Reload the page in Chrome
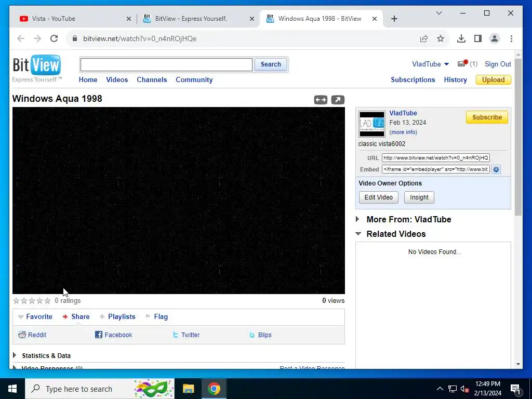The width and height of the screenshot is (532, 399). 54,38
